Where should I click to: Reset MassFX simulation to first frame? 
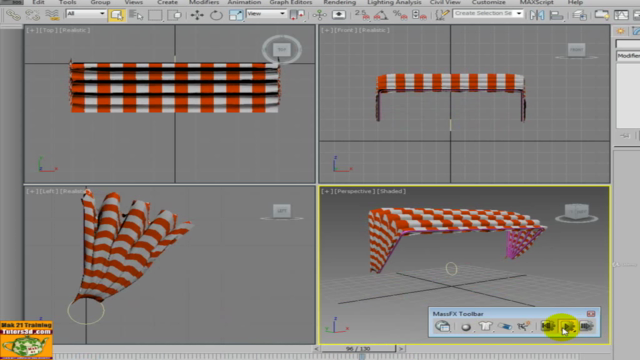click(548, 326)
